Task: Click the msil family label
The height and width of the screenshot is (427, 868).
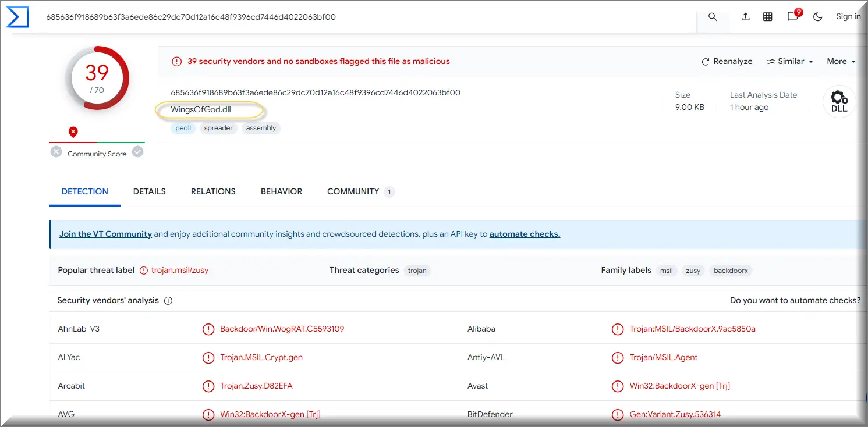Action: click(667, 271)
